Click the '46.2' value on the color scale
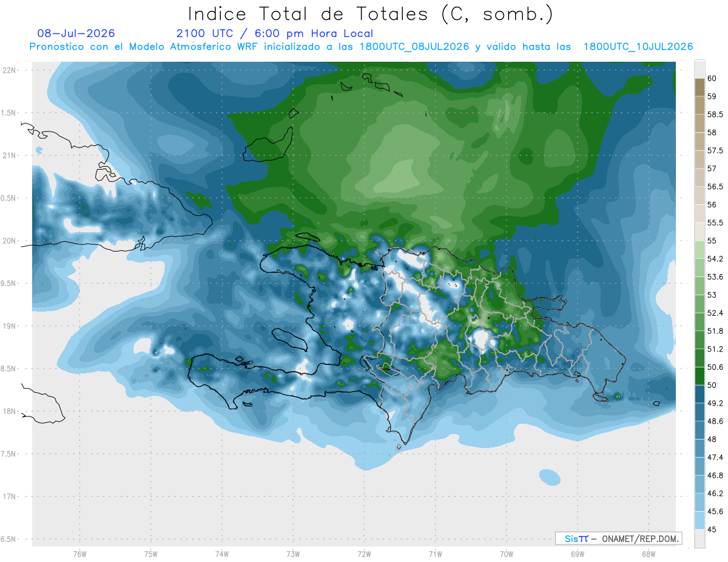728x562 pixels. click(715, 494)
